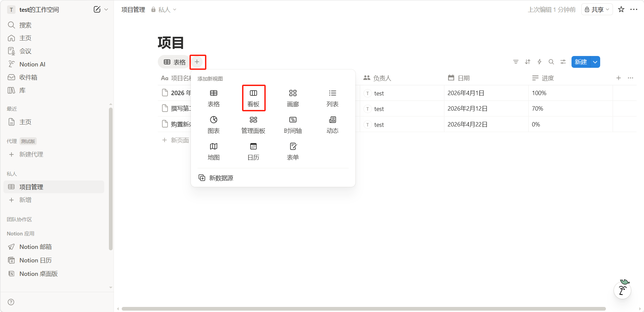The width and height of the screenshot is (644, 312).
Task: Expand the 私人 privacy dropdown in breadcrumb
Action: 164,10
